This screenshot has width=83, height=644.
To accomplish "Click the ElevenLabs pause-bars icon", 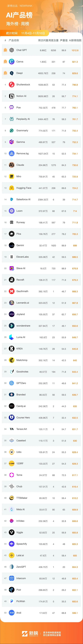I will click(11, 257).
